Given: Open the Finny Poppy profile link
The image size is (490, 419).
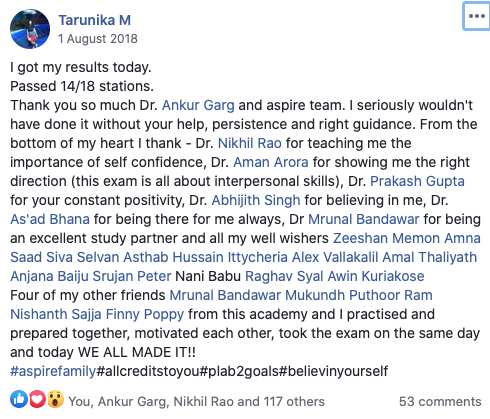Looking at the screenshot, I should (x=145, y=314).
